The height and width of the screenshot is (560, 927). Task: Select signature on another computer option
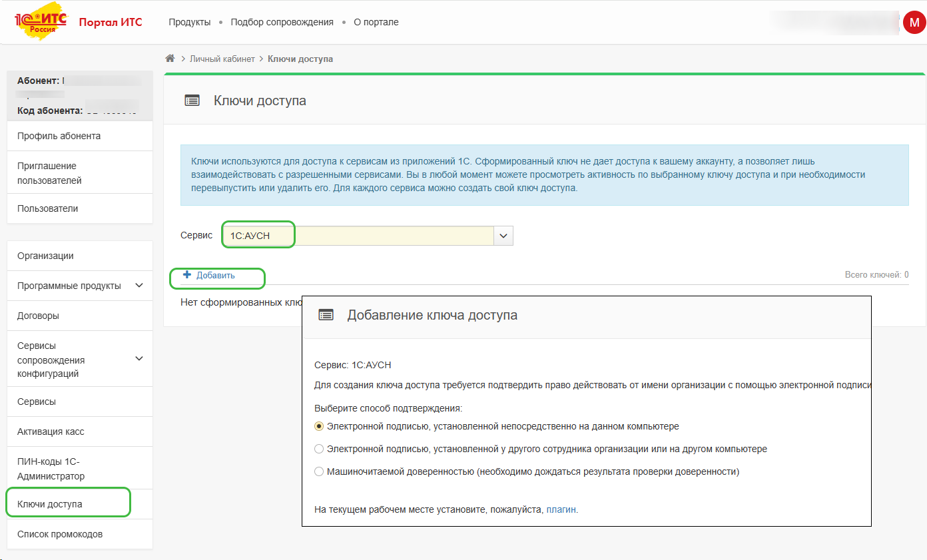[319, 449]
